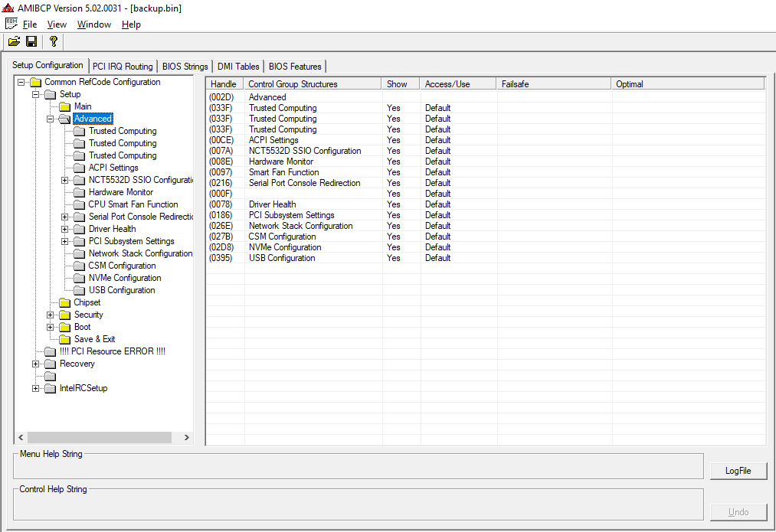
Task: Open the Window menu
Action: 94,24
